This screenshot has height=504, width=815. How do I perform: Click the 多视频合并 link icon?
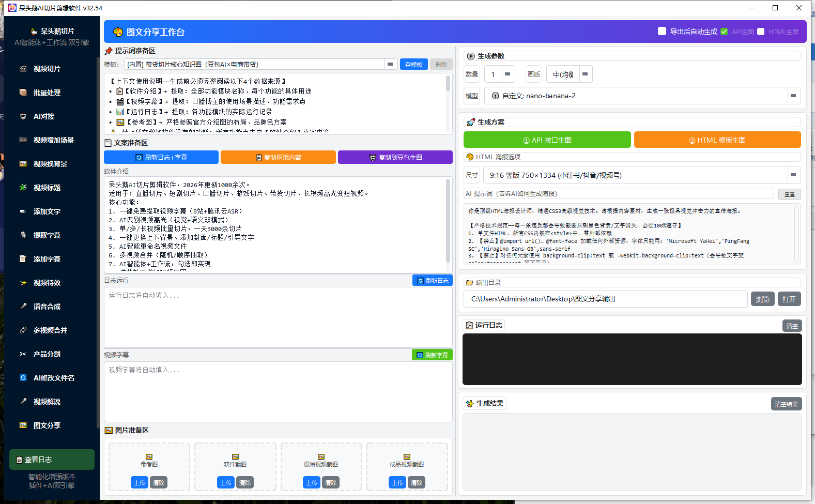23,330
